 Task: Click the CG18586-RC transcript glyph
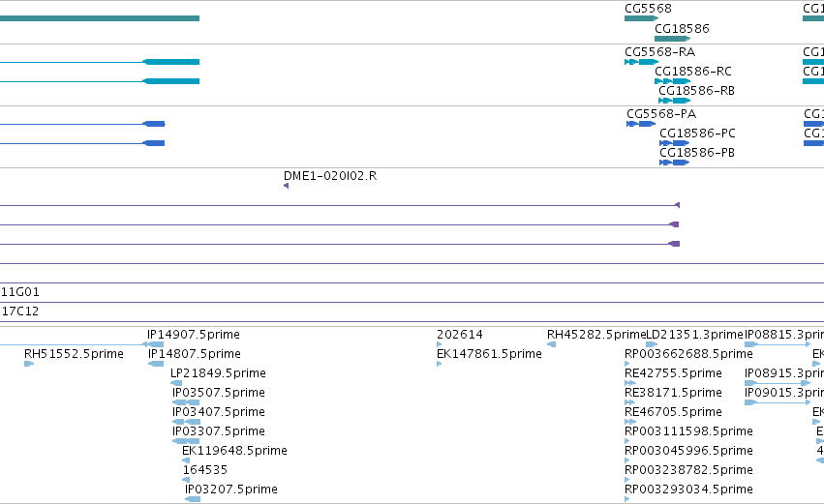pyautogui.click(x=673, y=81)
